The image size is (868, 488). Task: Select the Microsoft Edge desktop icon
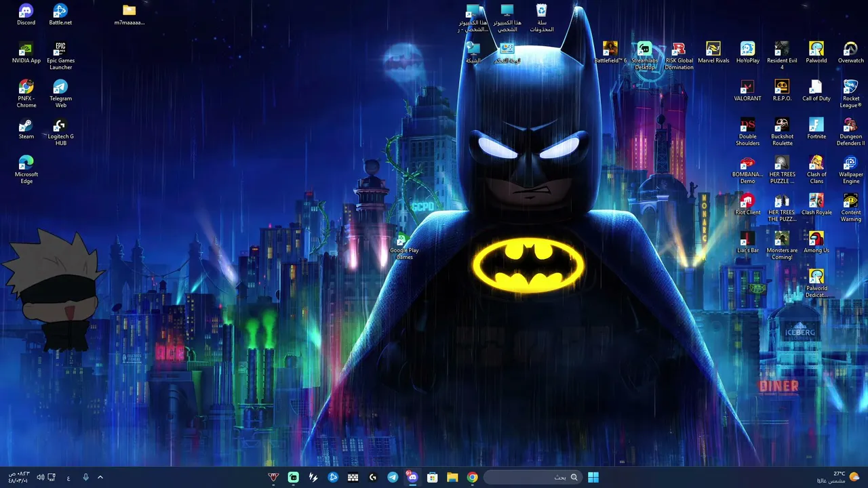click(26, 169)
